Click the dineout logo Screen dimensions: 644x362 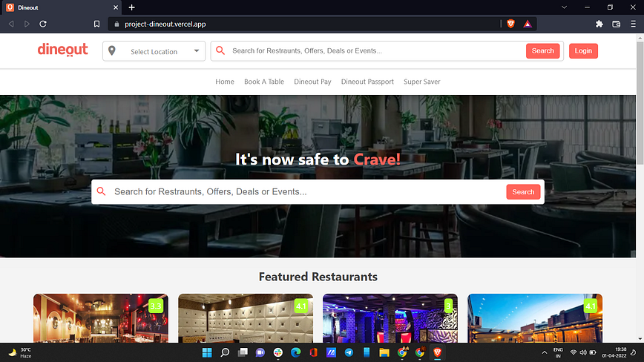62,49
